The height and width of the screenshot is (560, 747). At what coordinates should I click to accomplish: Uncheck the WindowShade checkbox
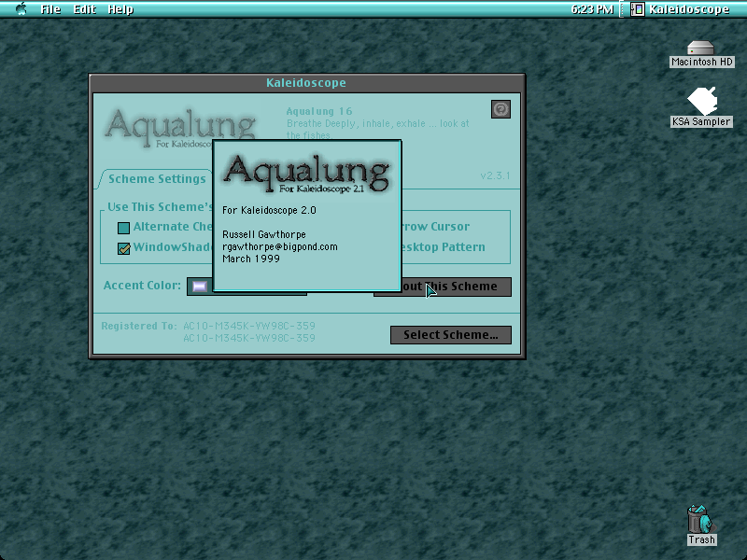124,248
